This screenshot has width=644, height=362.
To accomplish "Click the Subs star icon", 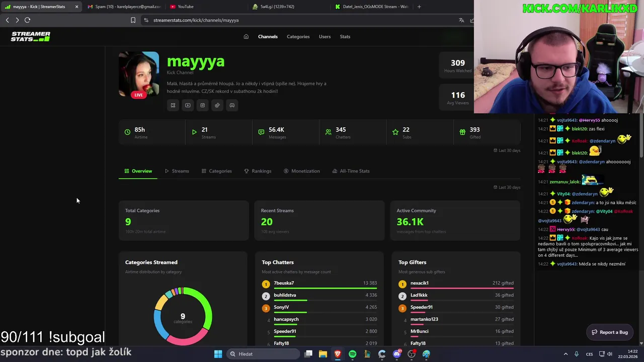I will click(395, 132).
